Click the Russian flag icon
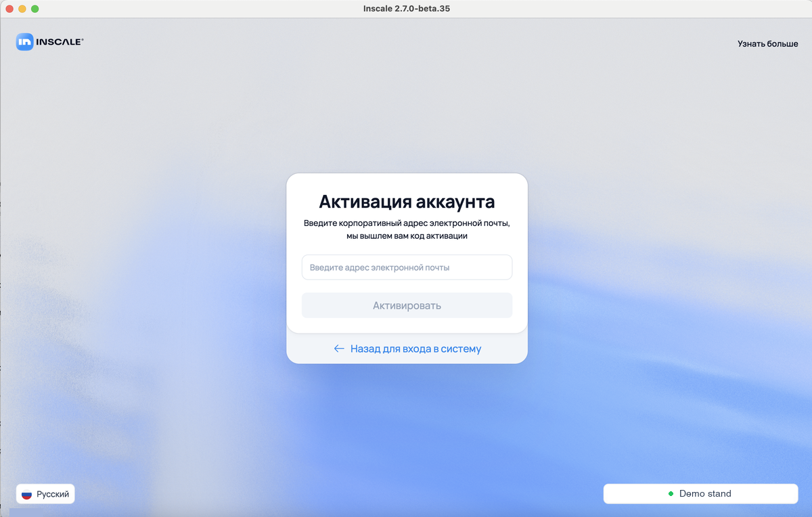This screenshot has width=812, height=517. 27,495
